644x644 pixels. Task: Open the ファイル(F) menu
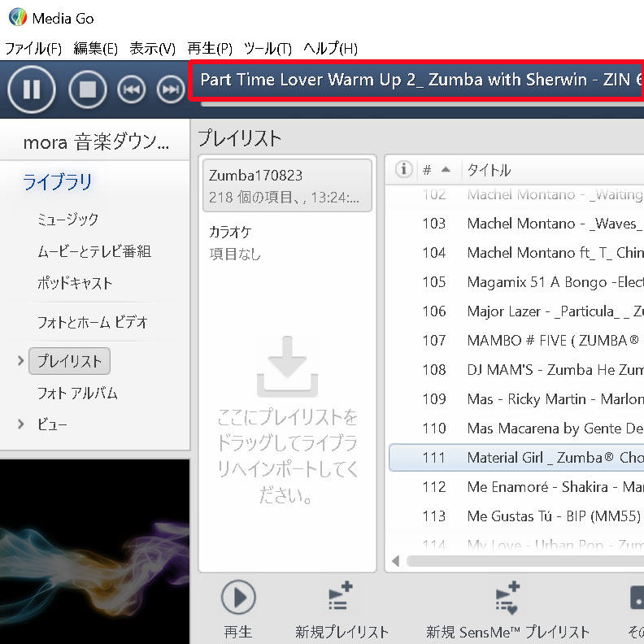(x=33, y=49)
